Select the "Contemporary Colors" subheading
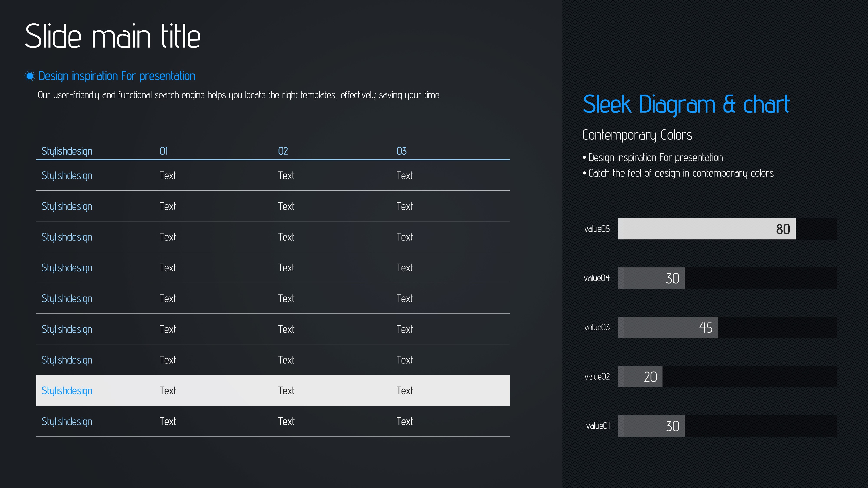868x488 pixels. click(637, 135)
